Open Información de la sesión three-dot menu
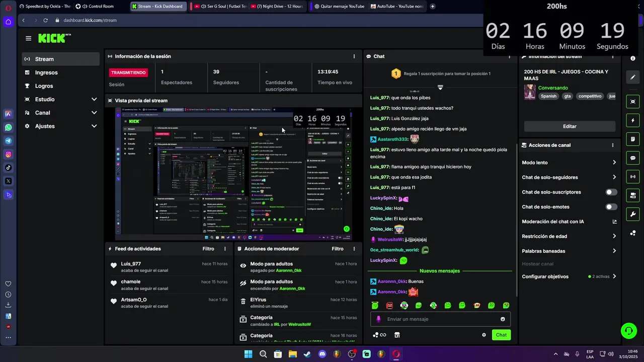644x362 pixels. 354,56
